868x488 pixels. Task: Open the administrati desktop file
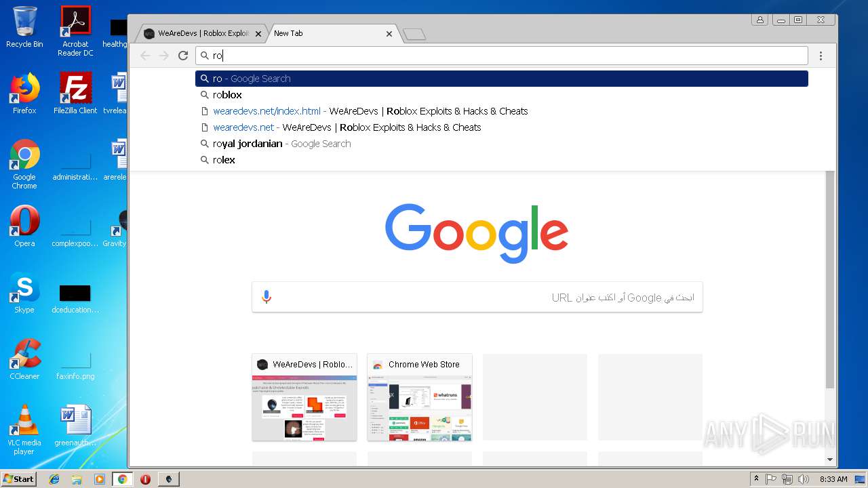[75, 167]
